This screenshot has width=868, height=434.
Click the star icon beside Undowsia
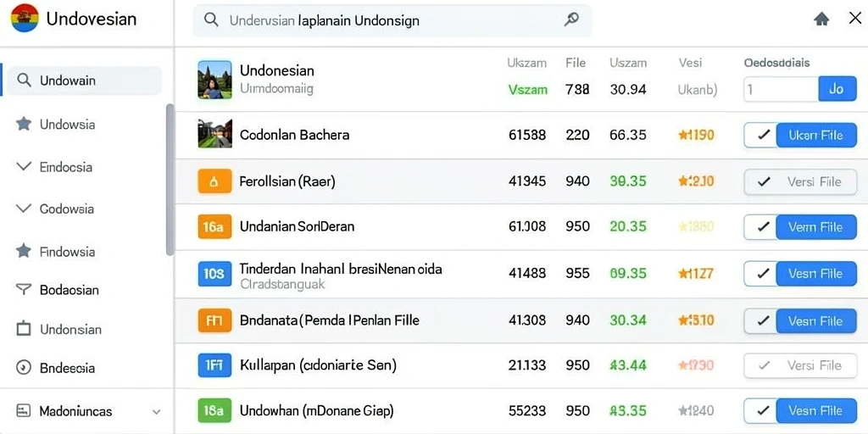pos(24,124)
